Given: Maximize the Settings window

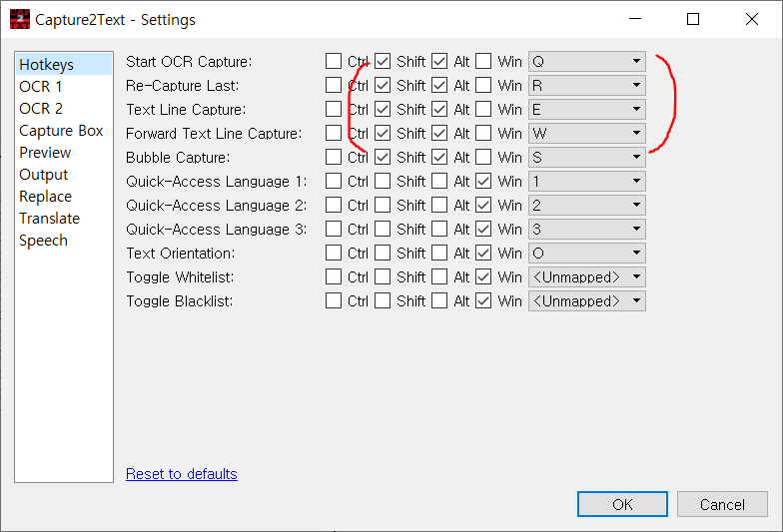Looking at the screenshot, I should tap(693, 19).
